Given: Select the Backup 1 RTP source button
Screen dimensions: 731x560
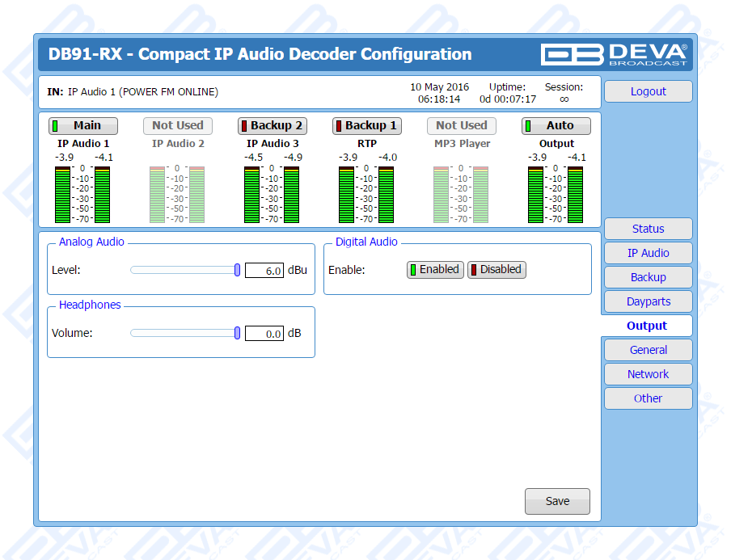Looking at the screenshot, I should click(367, 126).
